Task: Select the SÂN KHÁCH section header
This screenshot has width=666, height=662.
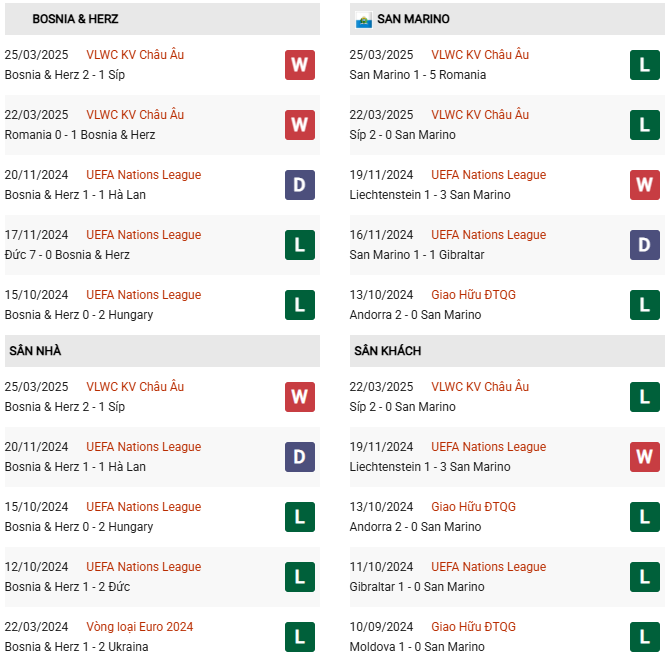Action: coord(387,351)
